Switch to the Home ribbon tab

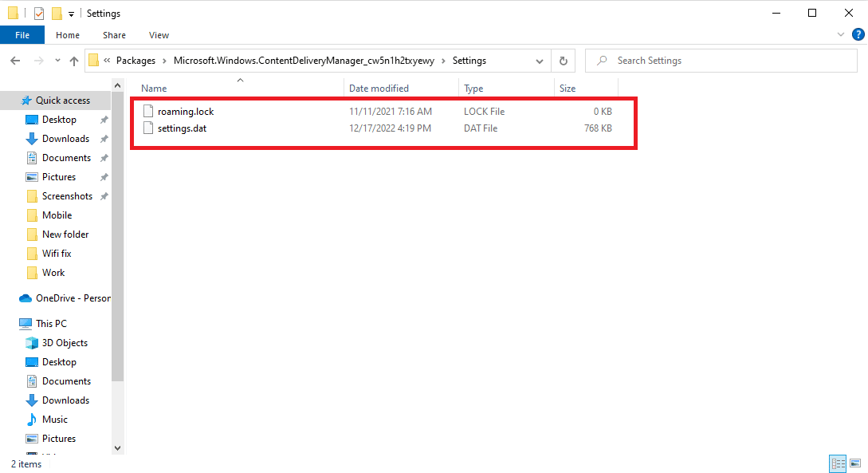(68, 35)
